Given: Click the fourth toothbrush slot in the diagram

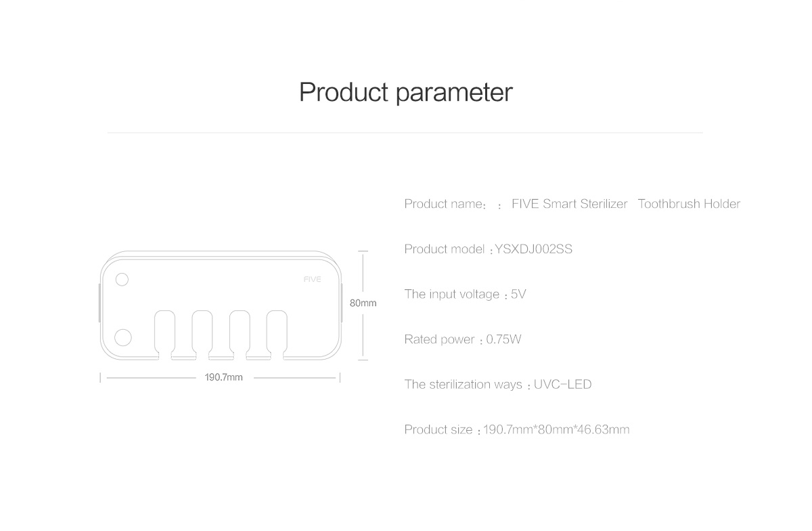Looking at the screenshot, I should pyautogui.click(x=277, y=334).
